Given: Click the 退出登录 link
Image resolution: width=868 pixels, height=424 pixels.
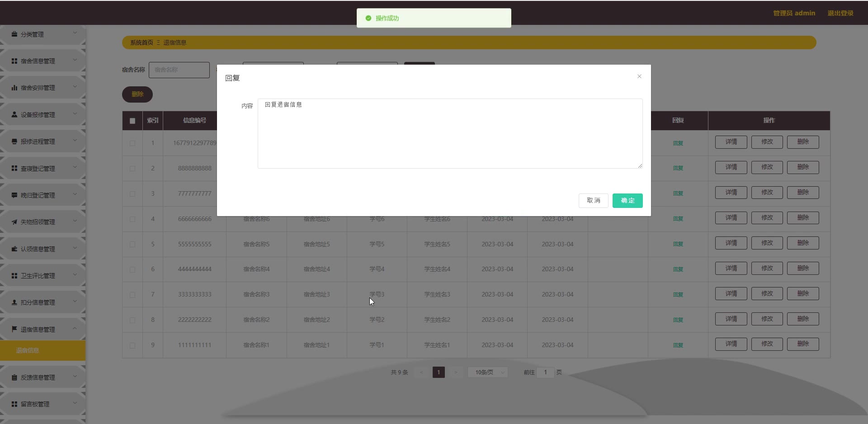Looking at the screenshot, I should [x=840, y=13].
